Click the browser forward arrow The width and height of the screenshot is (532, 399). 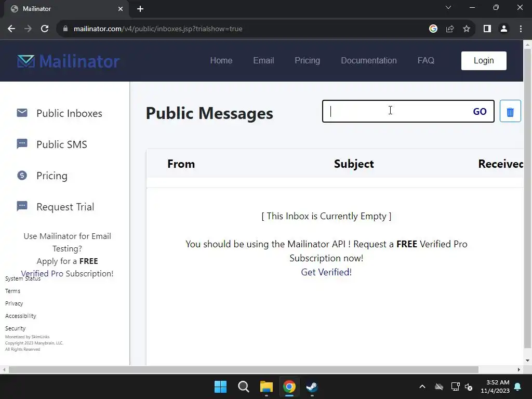pos(28,29)
